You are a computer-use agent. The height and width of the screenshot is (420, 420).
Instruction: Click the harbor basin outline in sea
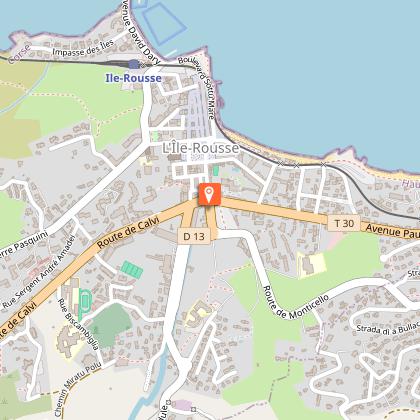164,24
